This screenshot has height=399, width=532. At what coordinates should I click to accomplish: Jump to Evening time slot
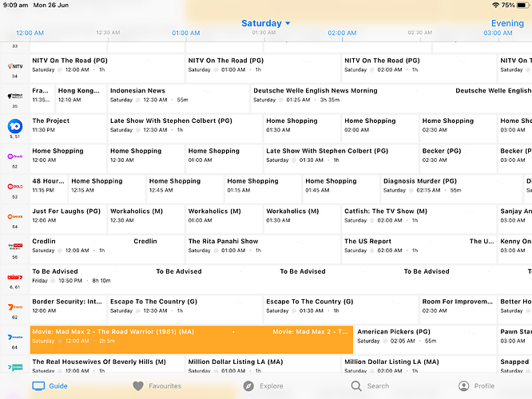pyautogui.click(x=507, y=23)
